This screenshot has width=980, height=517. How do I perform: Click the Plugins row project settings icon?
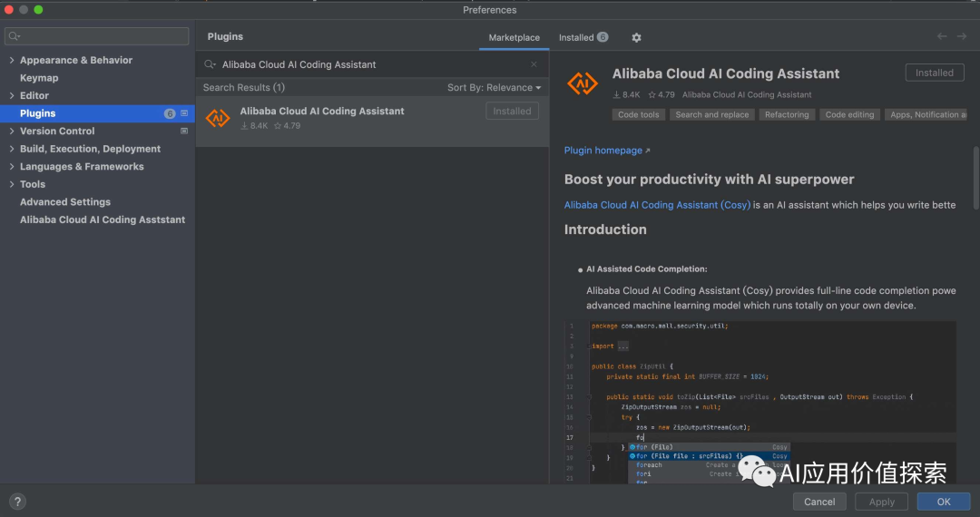coord(184,113)
